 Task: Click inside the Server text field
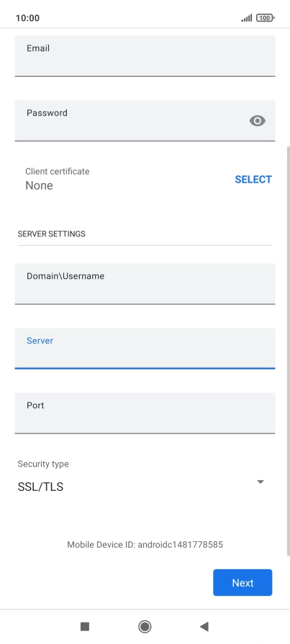point(145,349)
